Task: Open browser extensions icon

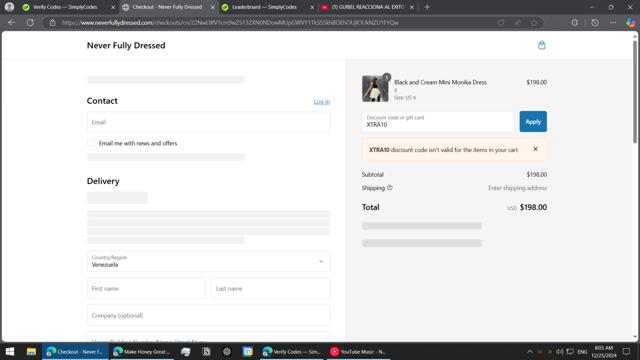Action: [x=575, y=22]
